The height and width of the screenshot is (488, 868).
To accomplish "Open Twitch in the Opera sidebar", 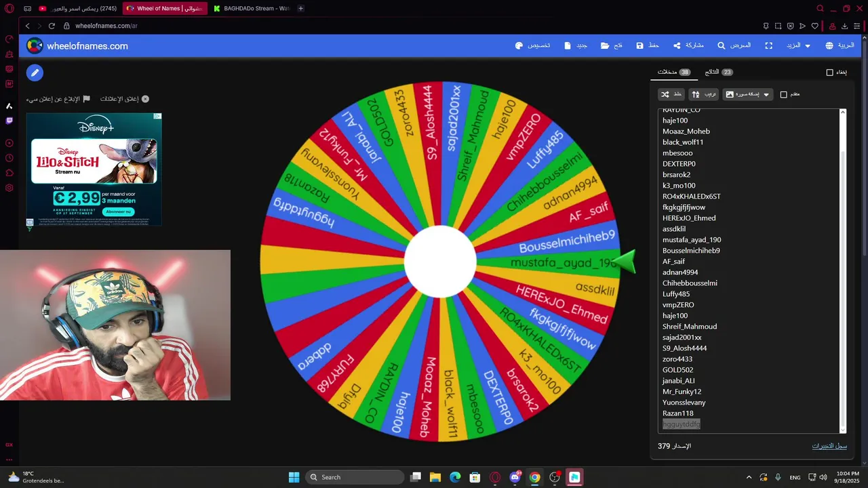I will (9, 121).
